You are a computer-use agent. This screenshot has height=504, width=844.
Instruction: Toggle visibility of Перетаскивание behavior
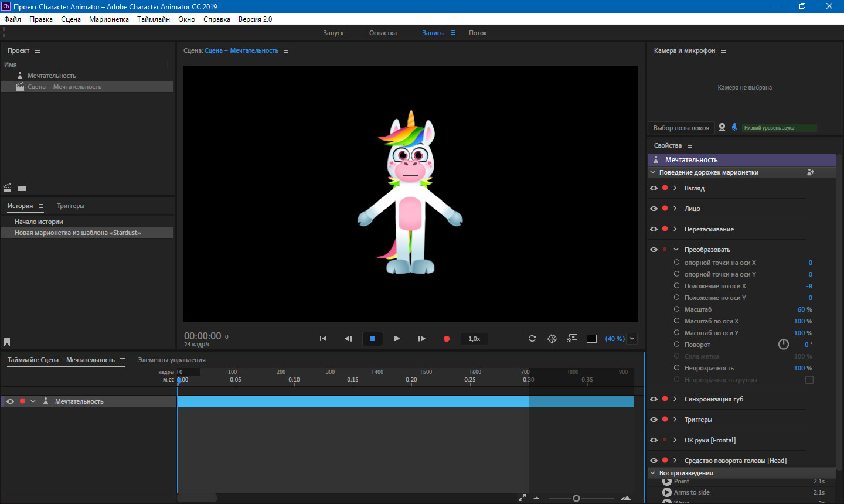[654, 229]
